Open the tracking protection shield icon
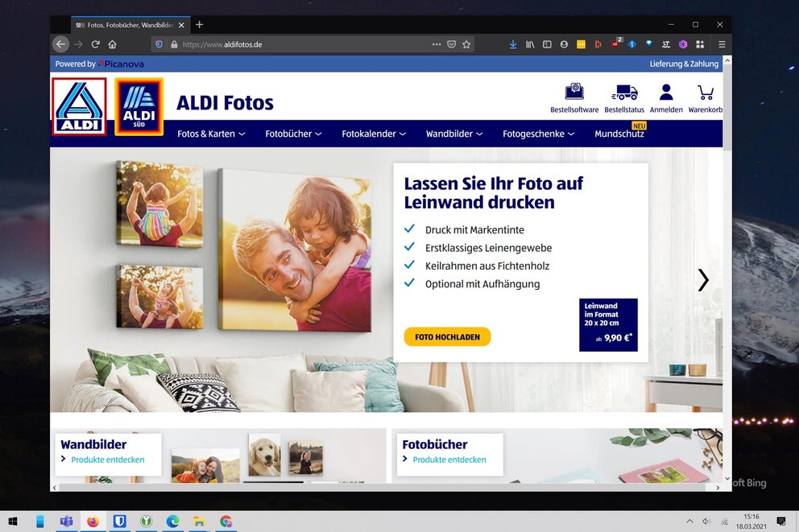The height and width of the screenshot is (532, 799). pyautogui.click(x=159, y=44)
